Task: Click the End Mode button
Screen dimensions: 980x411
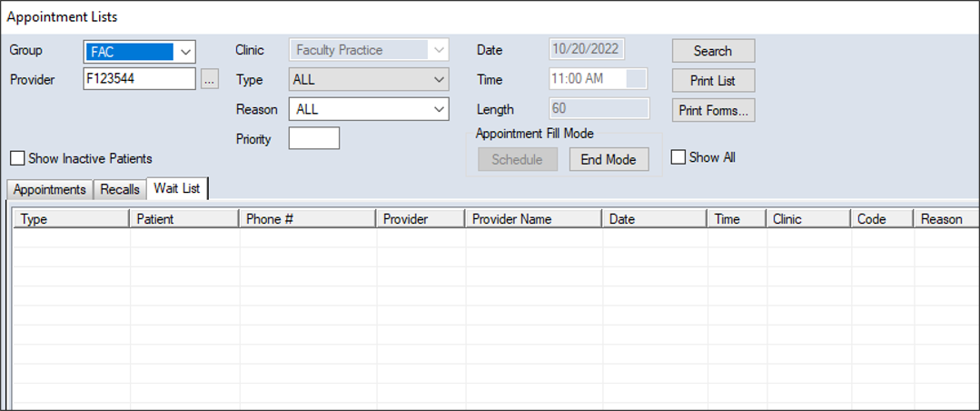Action: coord(609,159)
